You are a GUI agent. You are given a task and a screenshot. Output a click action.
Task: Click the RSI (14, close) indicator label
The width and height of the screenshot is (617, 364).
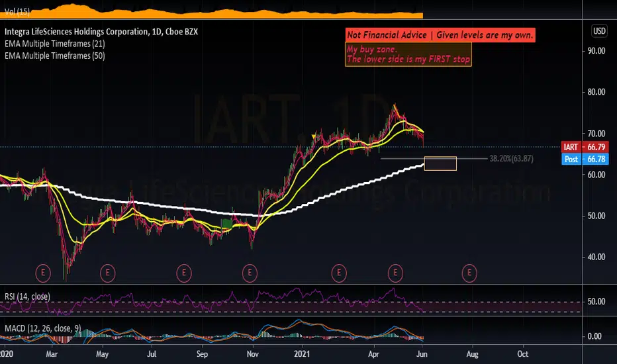[x=27, y=296]
